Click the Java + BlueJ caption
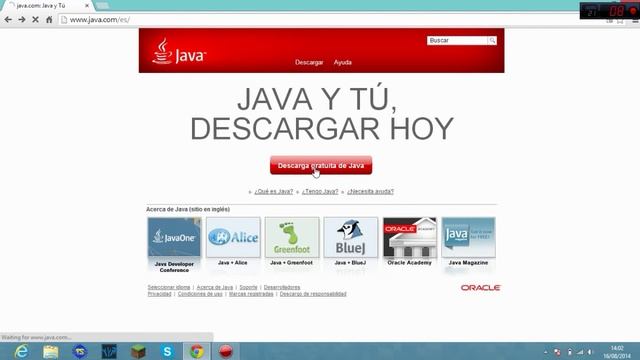The height and width of the screenshot is (360, 640). click(x=350, y=263)
